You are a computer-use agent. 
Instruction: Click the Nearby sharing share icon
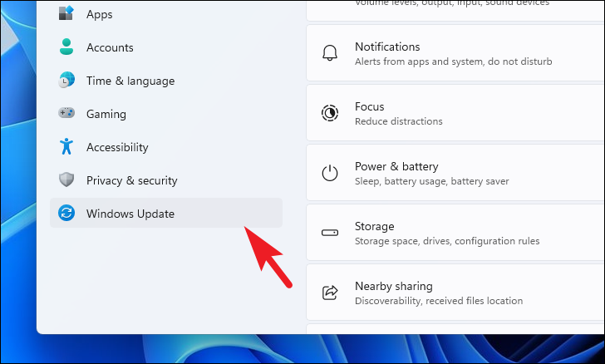point(330,293)
